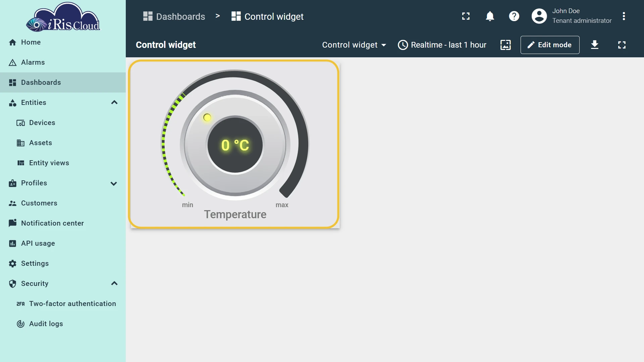Click the API usage chart icon
Image resolution: width=644 pixels, height=362 pixels.
click(x=12, y=243)
